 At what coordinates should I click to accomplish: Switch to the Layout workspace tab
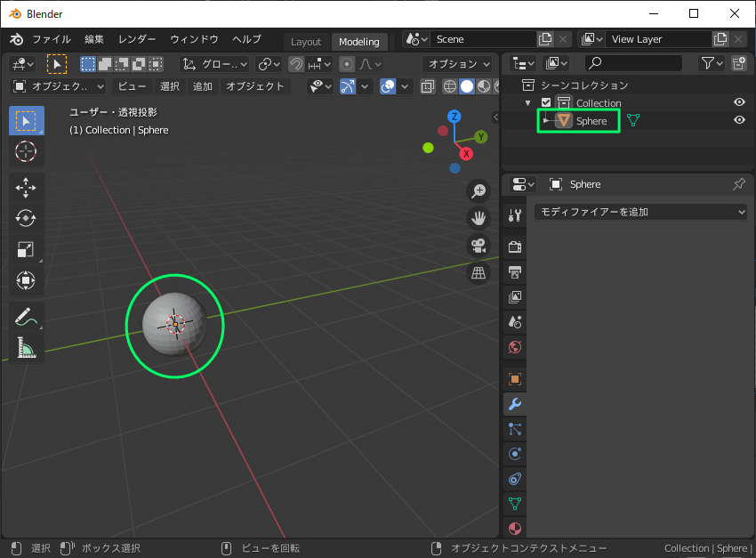(x=306, y=42)
